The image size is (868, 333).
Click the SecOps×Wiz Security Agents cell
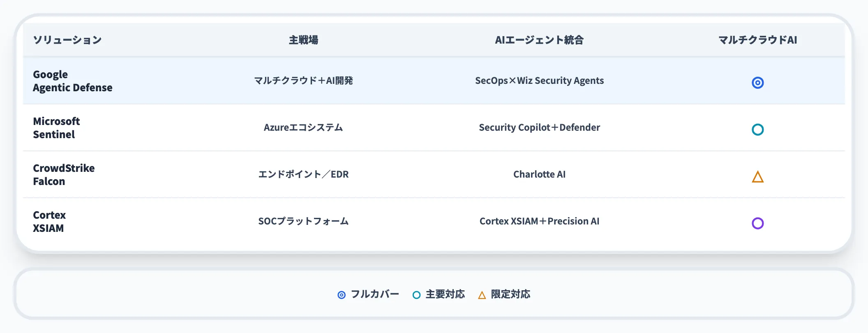click(539, 81)
